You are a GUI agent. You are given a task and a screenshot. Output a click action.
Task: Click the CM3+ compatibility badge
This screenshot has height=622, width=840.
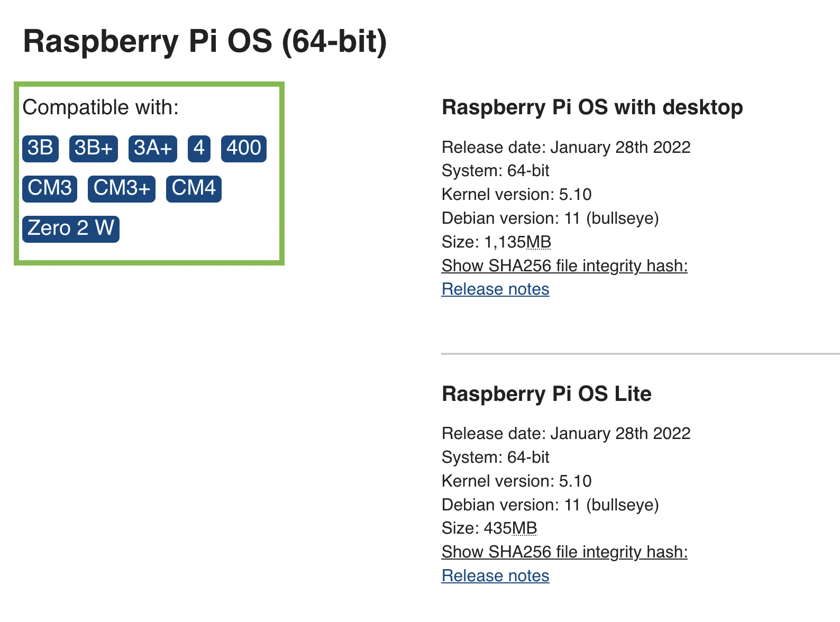pos(121,188)
